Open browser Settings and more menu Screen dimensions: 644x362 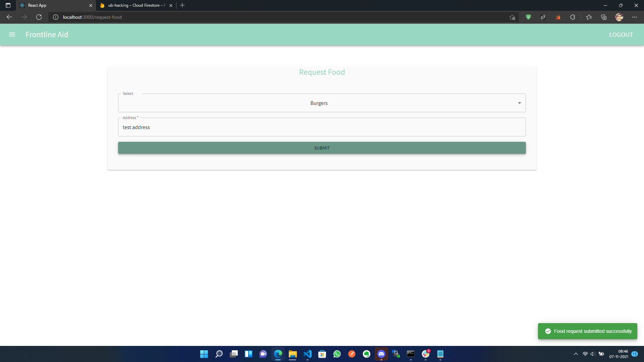click(x=634, y=17)
